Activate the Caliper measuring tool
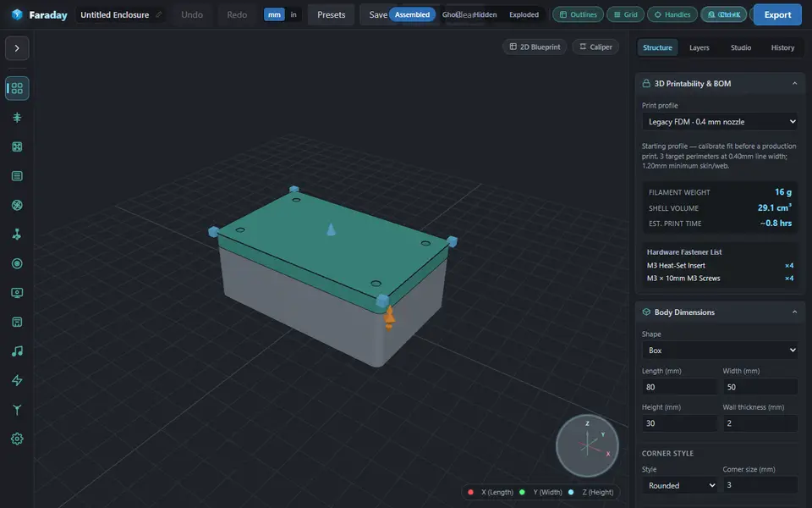Screen dimensions: 812x508 click(x=595, y=47)
